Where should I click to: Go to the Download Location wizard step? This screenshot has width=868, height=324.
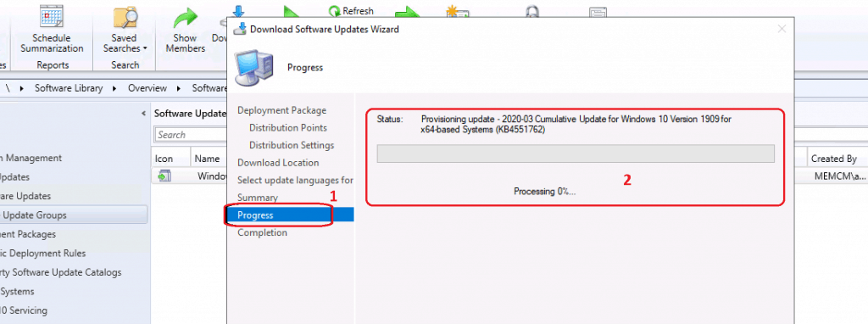click(278, 163)
